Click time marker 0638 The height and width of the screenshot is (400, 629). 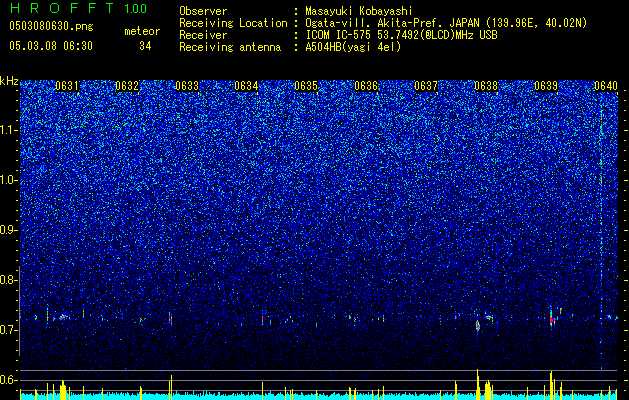486,86
